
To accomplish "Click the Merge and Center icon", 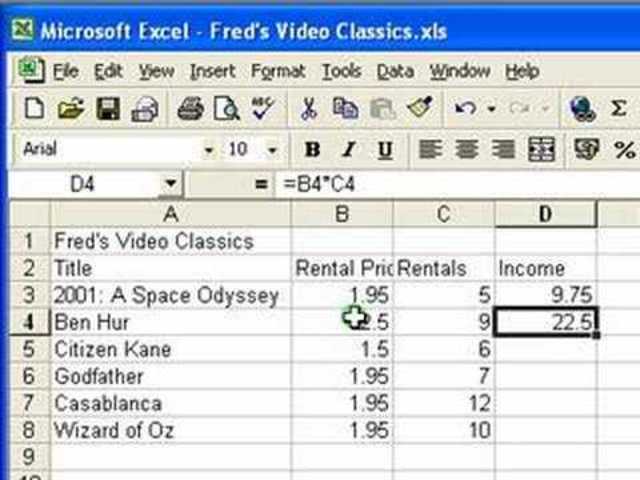I will click(x=541, y=149).
